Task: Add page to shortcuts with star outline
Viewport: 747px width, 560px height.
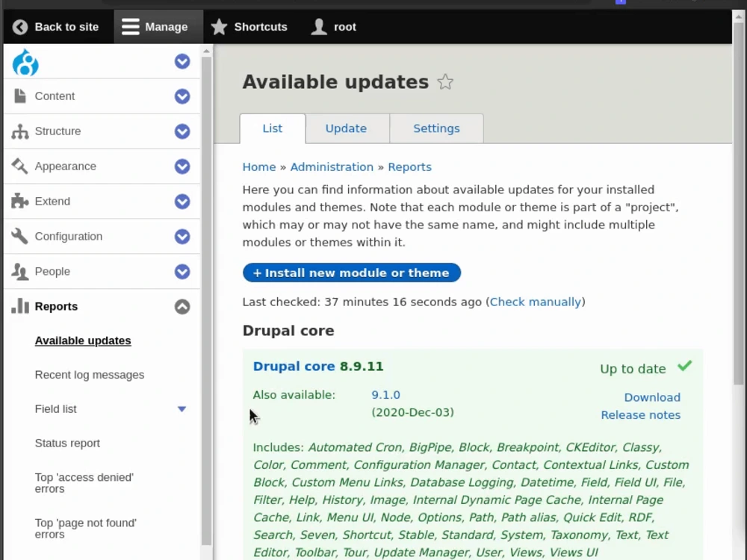Action: pos(445,82)
